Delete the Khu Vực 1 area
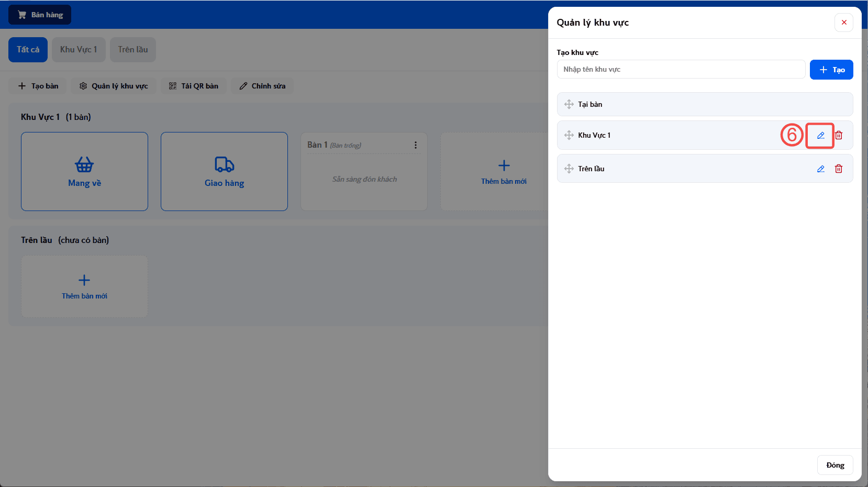 [x=839, y=135]
